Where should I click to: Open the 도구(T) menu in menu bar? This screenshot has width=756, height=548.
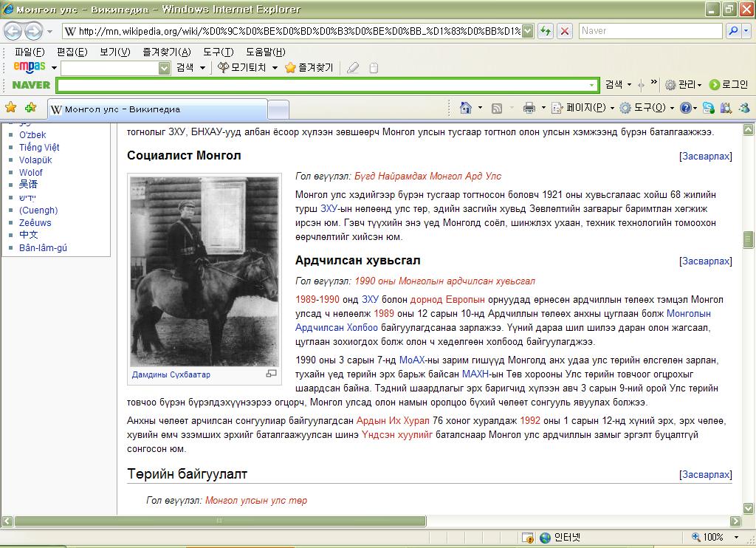(218, 52)
